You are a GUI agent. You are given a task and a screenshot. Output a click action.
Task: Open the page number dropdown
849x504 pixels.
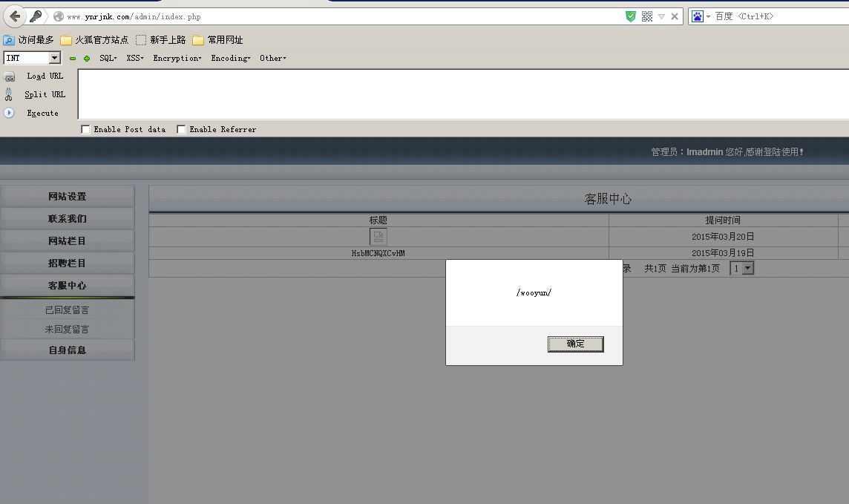tap(742, 269)
